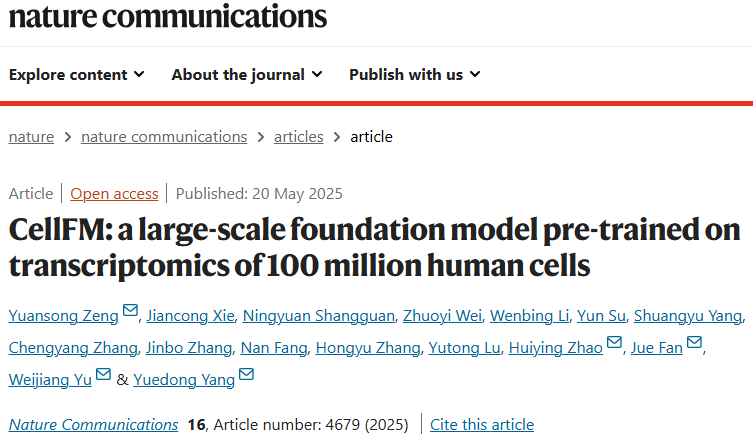753x447 pixels.
Task: Click author name Chengyang Zhang
Action: click(x=73, y=348)
